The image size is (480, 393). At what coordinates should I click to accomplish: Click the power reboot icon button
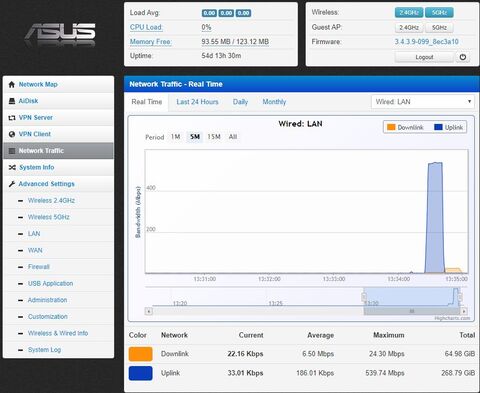463,57
